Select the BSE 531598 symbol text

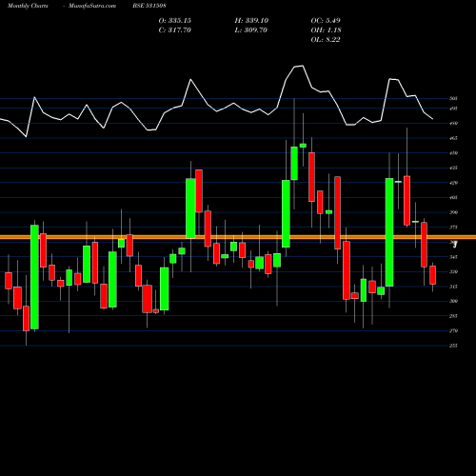tap(149, 6)
